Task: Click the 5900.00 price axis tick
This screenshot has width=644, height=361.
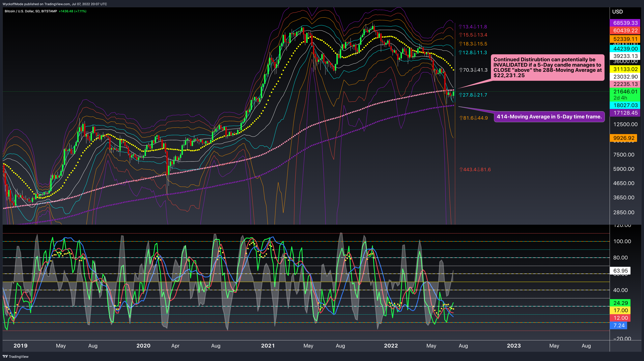Action: coord(624,169)
